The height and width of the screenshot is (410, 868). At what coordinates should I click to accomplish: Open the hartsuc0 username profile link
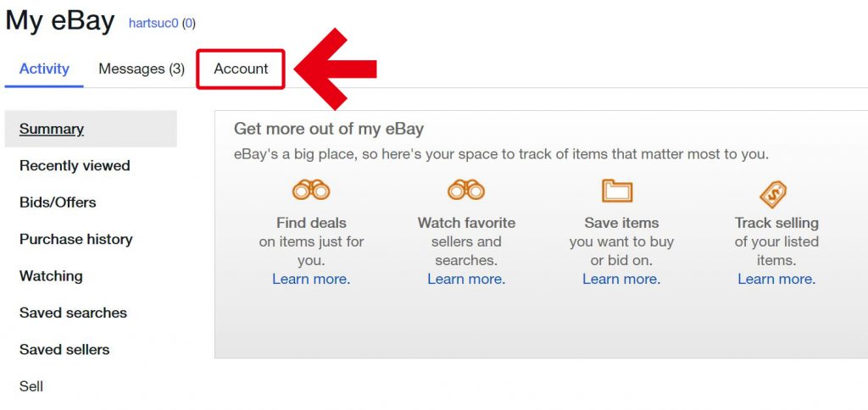click(x=153, y=23)
